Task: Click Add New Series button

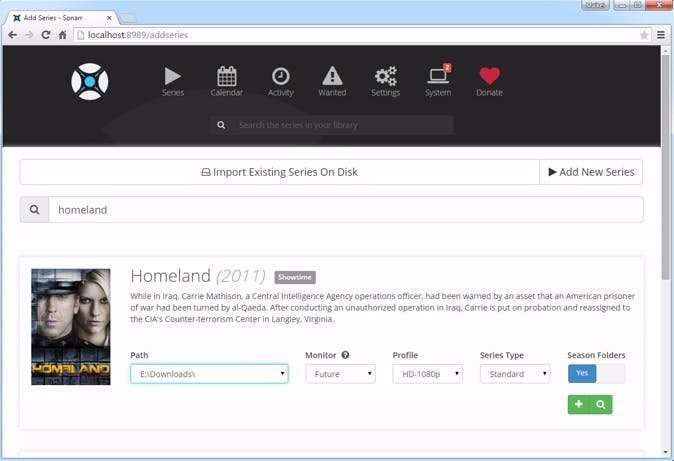Action: click(x=591, y=172)
